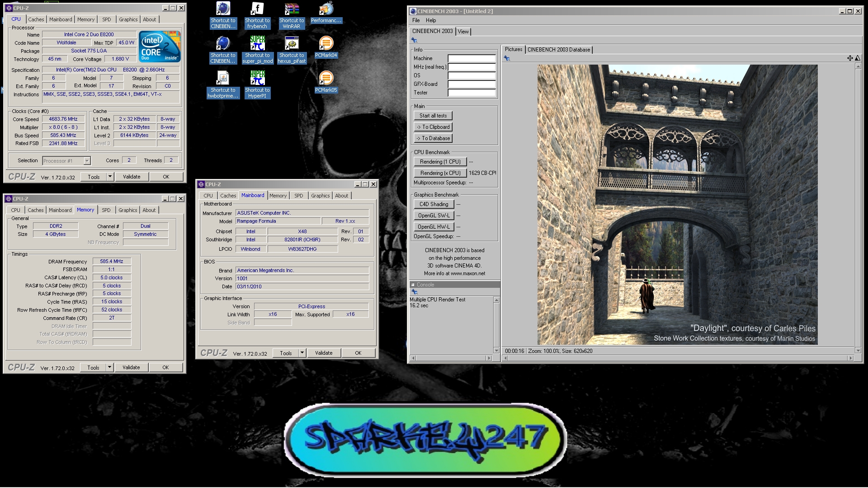The image size is (868, 488).
Task: Click the Tester input field
Action: click(x=472, y=93)
